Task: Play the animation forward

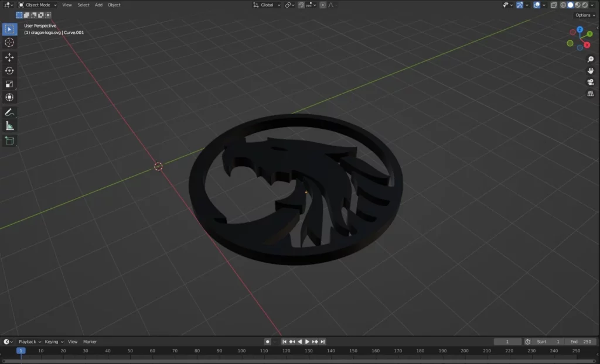Action: (307, 342)
